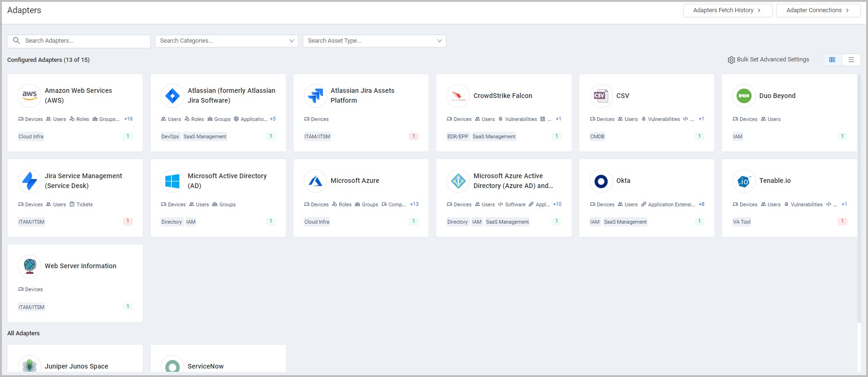
Task: Click the CSV adapter file icon
Action: click(601, 96)
